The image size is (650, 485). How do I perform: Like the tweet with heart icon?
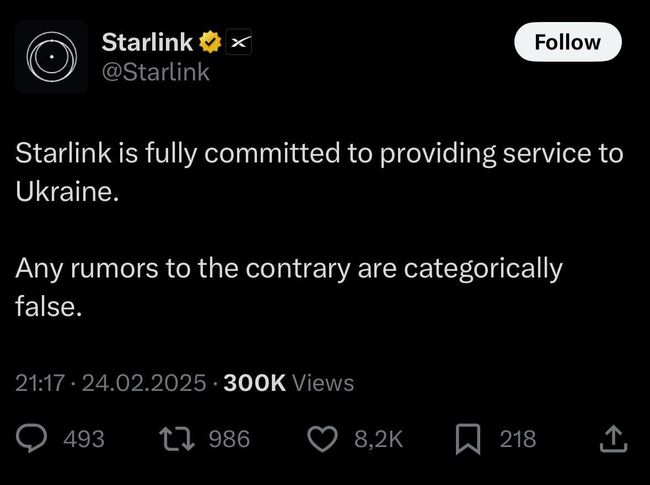321,438
